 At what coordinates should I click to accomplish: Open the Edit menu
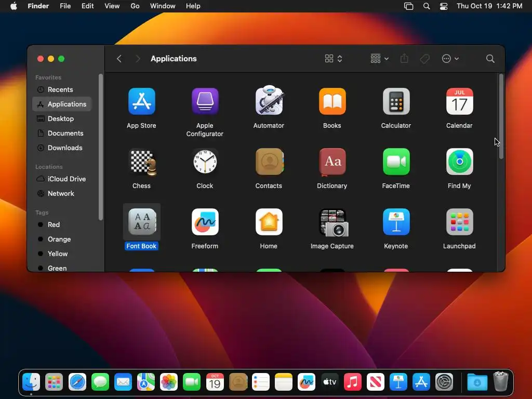coord(87,6)
